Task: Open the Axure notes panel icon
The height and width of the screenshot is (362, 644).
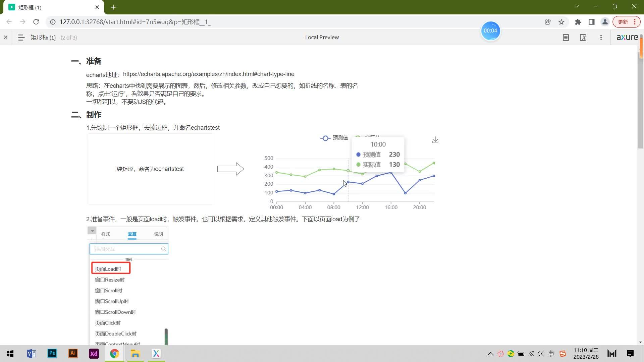Action: [566, 38]
